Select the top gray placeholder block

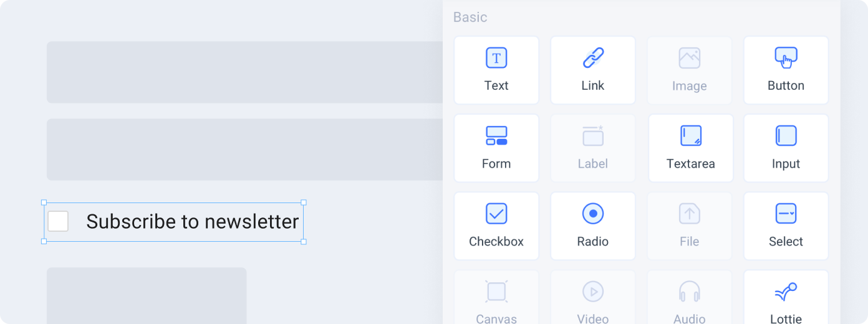click(244, 72)
